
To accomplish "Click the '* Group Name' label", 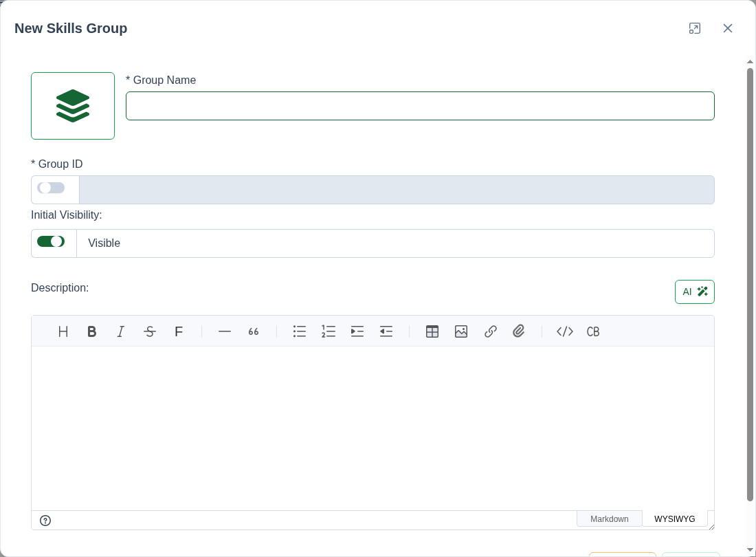I will [161, 80].
